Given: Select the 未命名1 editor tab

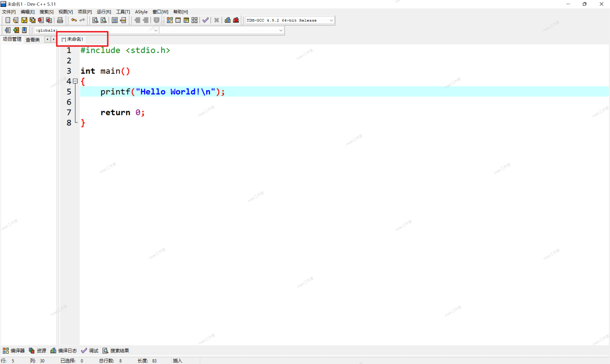Looking at the screenshot, I should point(72,39).
